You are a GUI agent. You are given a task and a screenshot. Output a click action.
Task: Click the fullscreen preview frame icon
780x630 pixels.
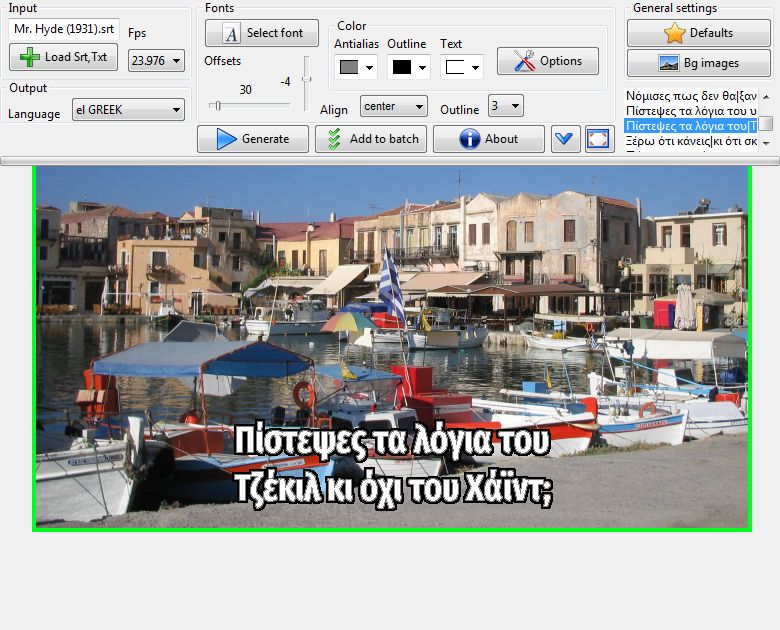coord(598,139)
